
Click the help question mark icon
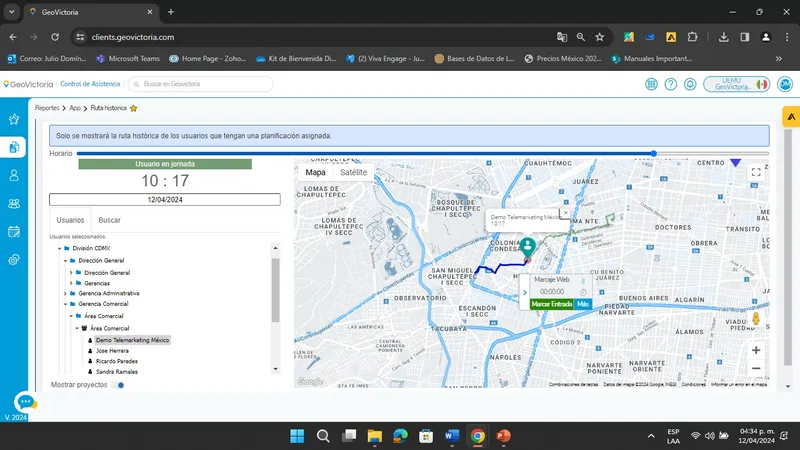pyautogui.click(x=670, y=84)
